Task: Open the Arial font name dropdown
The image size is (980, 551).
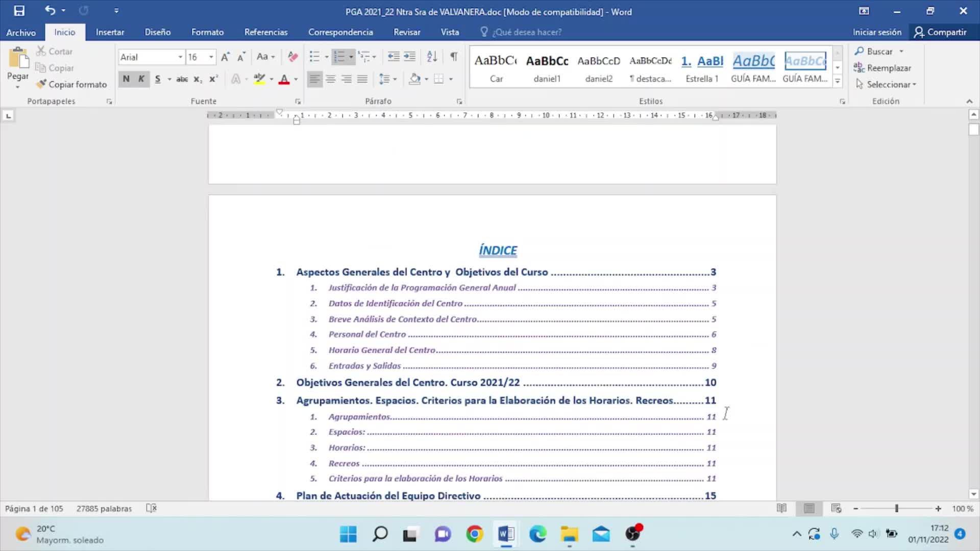Action: [180, 57]
